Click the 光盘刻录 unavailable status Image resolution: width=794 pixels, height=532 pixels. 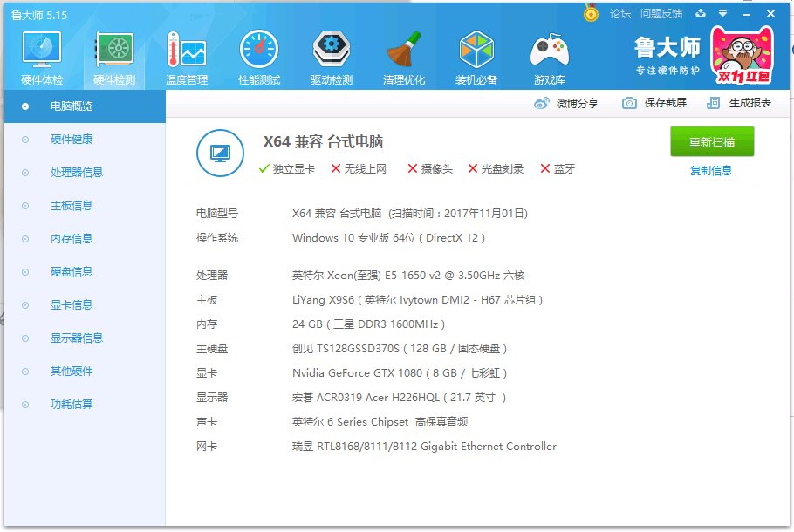(x=496, y=169)
